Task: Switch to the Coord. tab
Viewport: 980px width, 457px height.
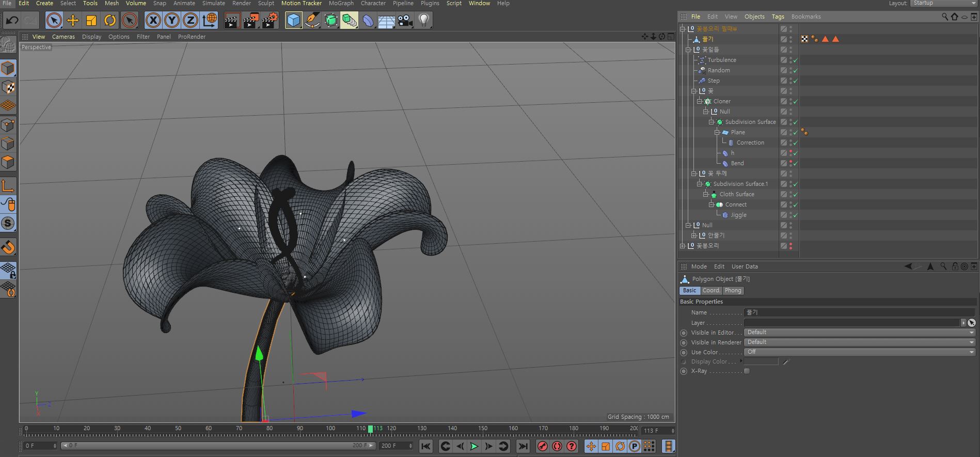Action: 711,291
